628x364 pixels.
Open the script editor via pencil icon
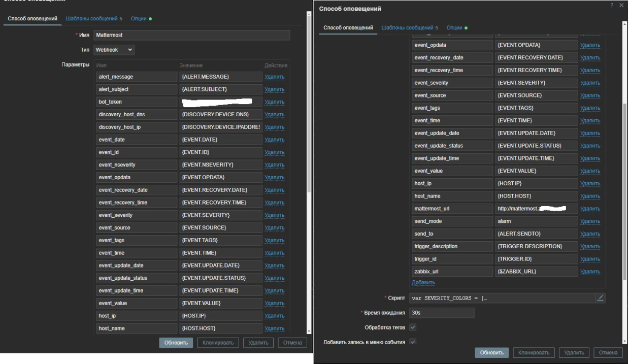pos(600,298)
